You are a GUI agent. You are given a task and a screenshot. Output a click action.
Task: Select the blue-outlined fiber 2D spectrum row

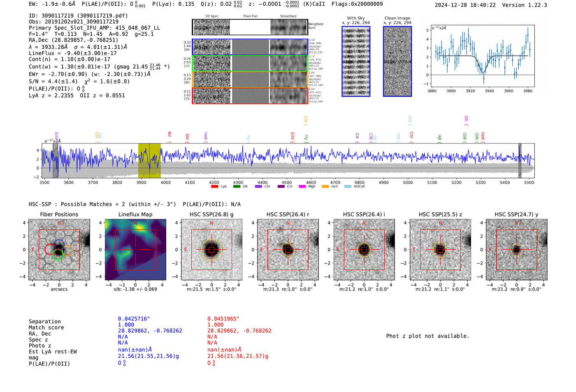(250, 47)
